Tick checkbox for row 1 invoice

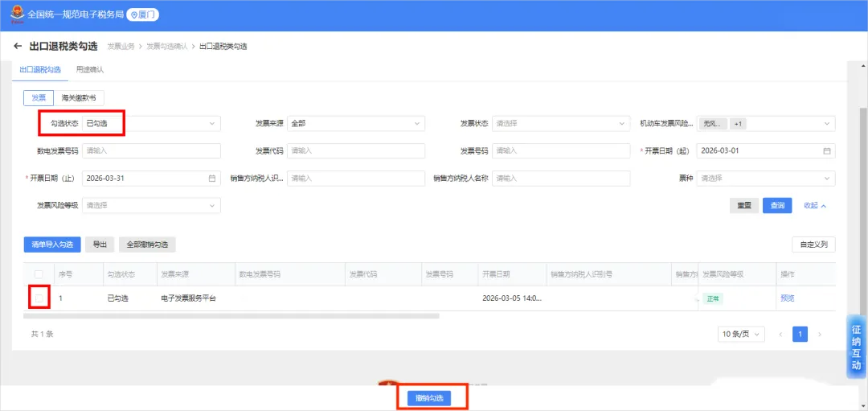pyautogui.click(x=39, y=298)
